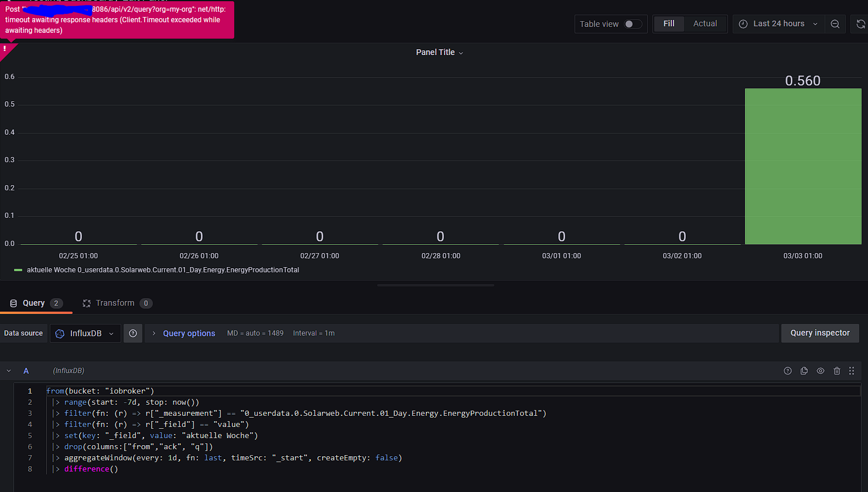This screenshot has width=868, height=492.
Task: Click the filter _field == "value" code line
Action: [150, 424]
